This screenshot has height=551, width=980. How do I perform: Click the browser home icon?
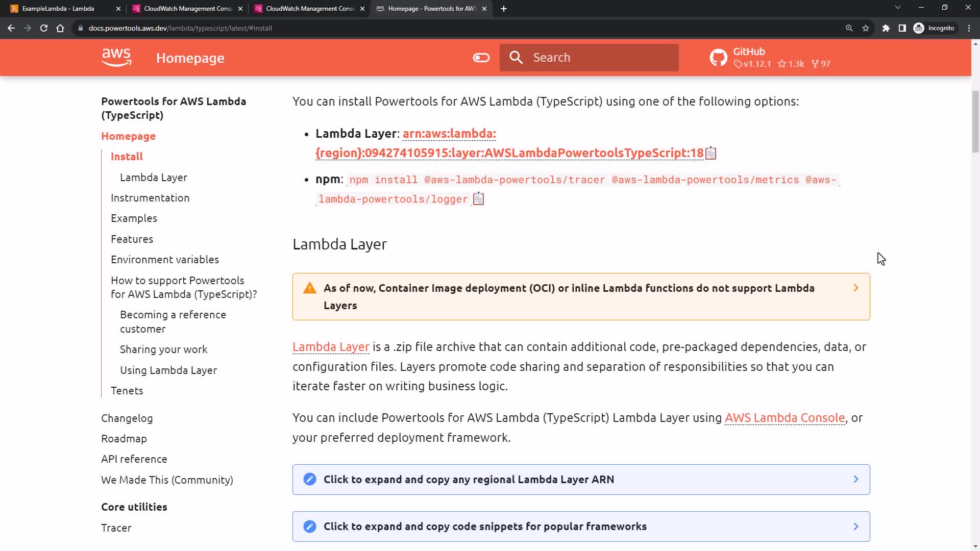[x=60, y=28]
